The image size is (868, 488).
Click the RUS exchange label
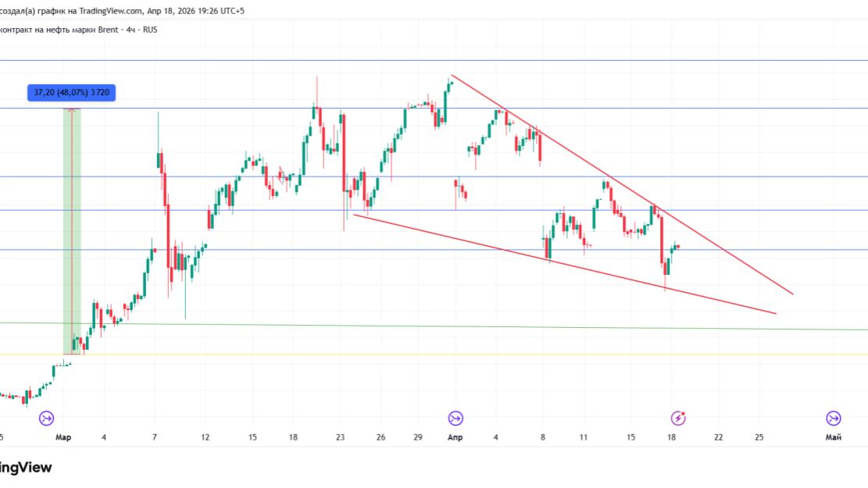pyautogui.click(x=149, y=30)
